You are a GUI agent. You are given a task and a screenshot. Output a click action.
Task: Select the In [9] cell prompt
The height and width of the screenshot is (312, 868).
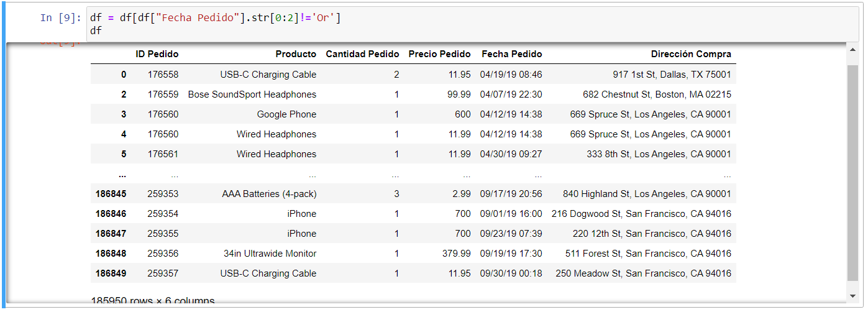tap(60, 18)
